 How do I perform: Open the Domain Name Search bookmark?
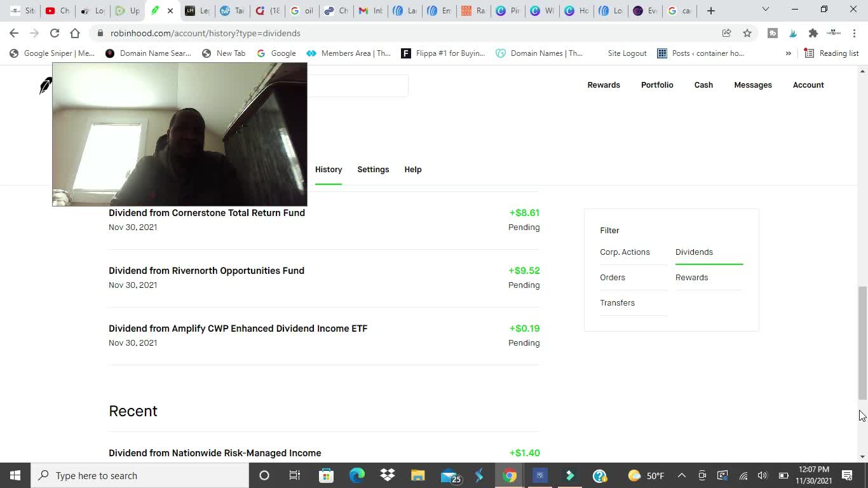[x=149, y=53]
